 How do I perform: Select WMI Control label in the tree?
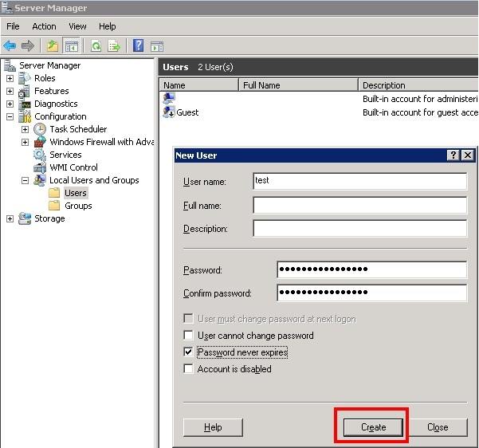(73, 167)
